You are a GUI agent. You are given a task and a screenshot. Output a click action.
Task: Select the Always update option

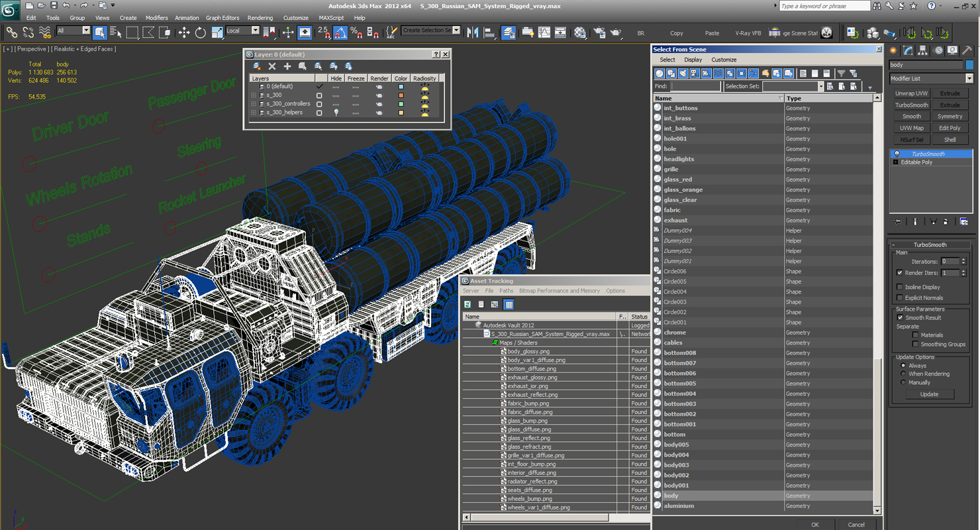(x=903, y=366)
